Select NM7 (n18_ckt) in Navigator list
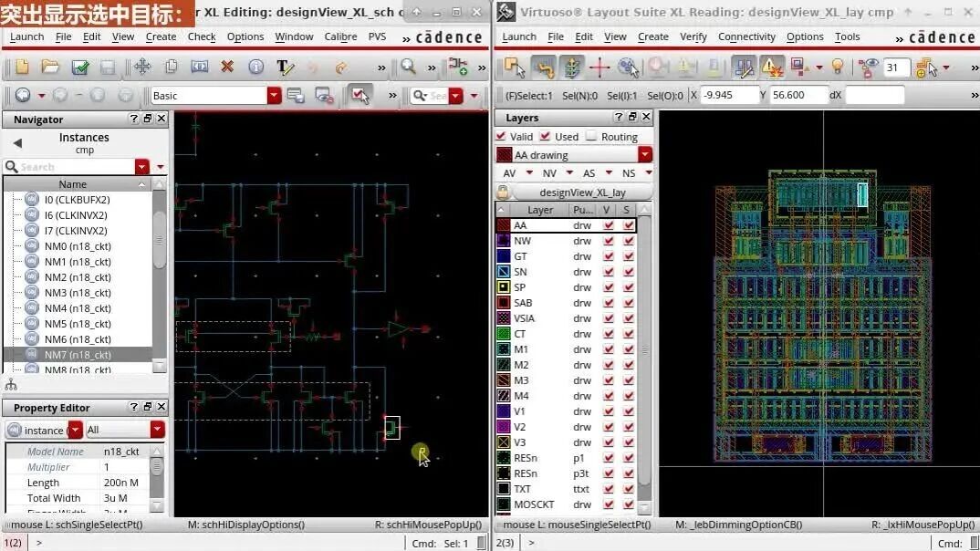This screenshot has height=551, width=980. click(x=78, y=355)
